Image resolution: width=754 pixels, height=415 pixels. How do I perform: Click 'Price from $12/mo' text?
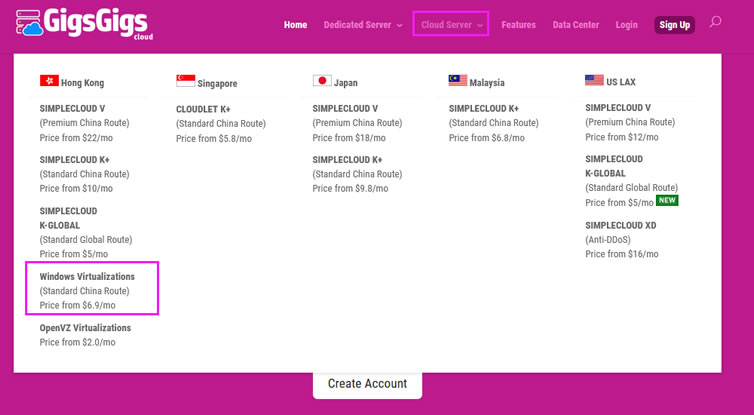(622, 137)
